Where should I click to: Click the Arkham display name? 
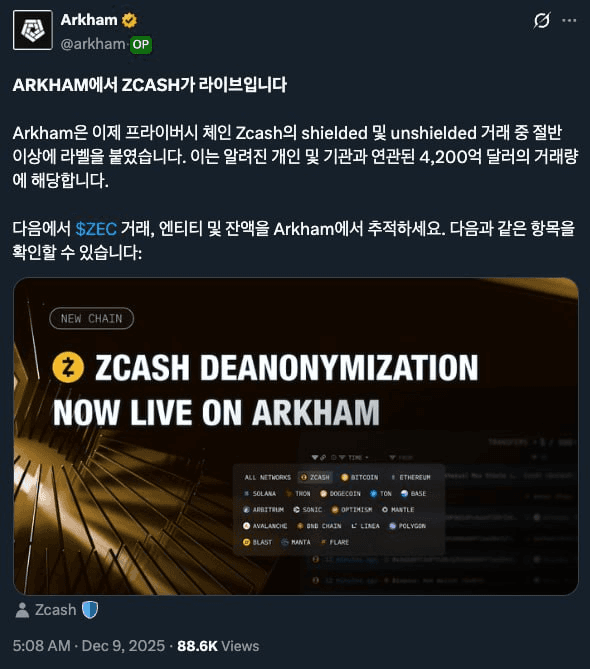(89, 20)
